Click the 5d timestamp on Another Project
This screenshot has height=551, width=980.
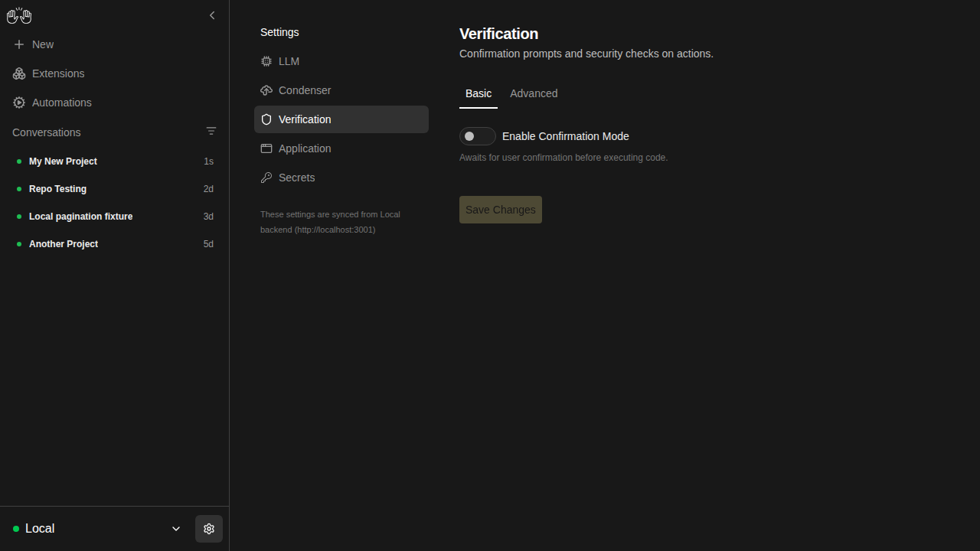coord(208,244)
